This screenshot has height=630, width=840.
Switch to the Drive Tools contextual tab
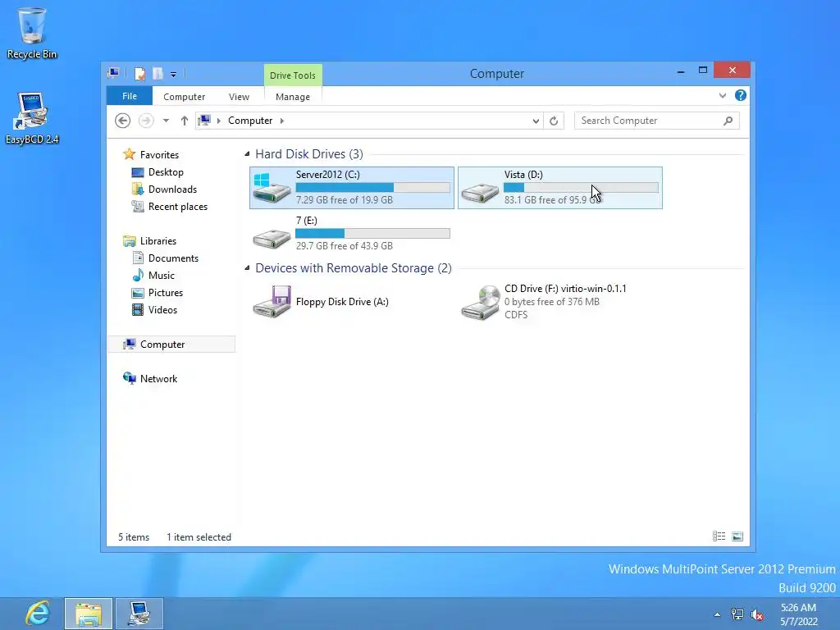293,75
